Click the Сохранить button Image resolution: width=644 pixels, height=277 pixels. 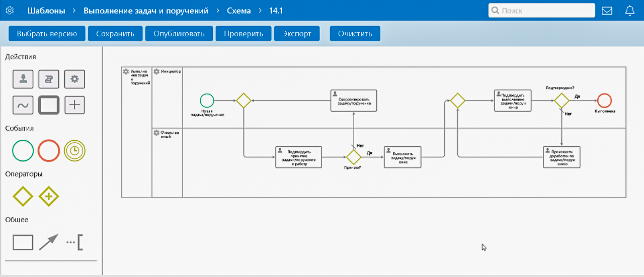pos(115,34)
